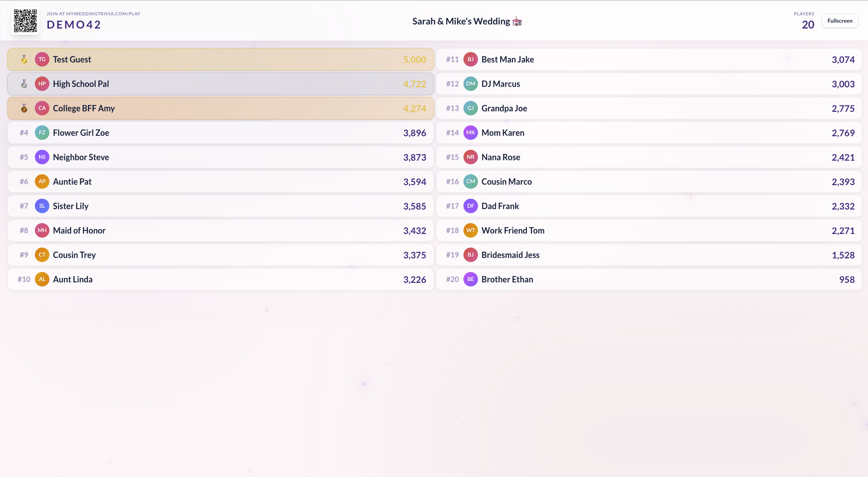
Task: Click the wedding chapel emoji in the title
Action: click(517, 21)
